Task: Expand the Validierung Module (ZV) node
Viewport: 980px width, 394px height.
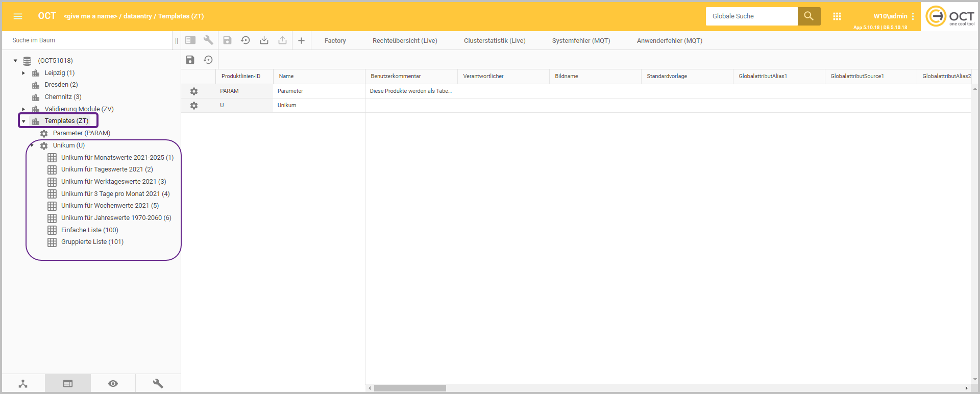Action: point(23,109)
